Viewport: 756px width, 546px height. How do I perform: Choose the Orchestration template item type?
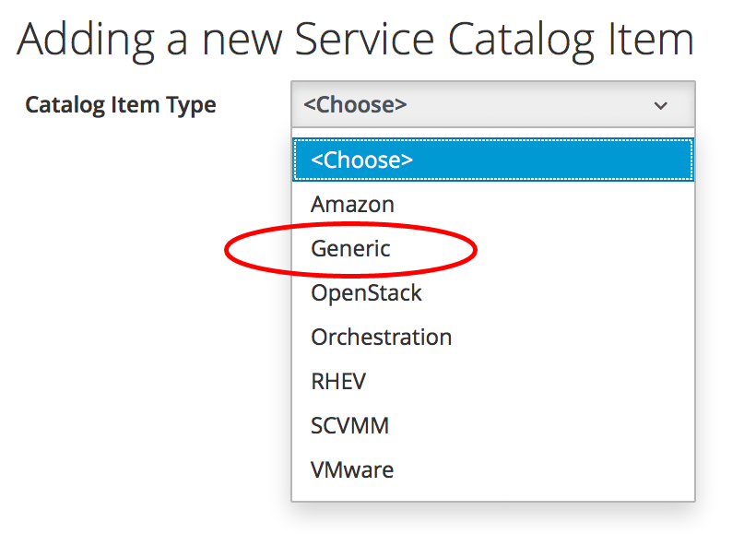[381, 337]
